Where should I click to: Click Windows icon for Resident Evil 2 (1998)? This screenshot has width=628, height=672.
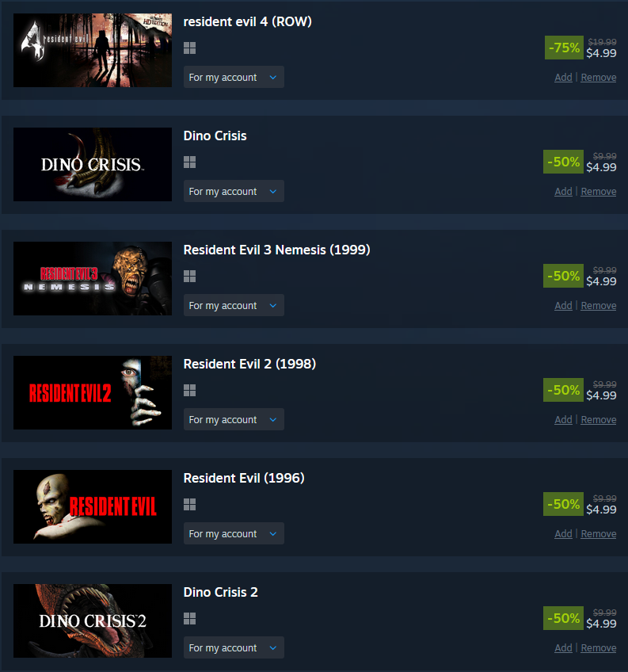tap(189, 390)
